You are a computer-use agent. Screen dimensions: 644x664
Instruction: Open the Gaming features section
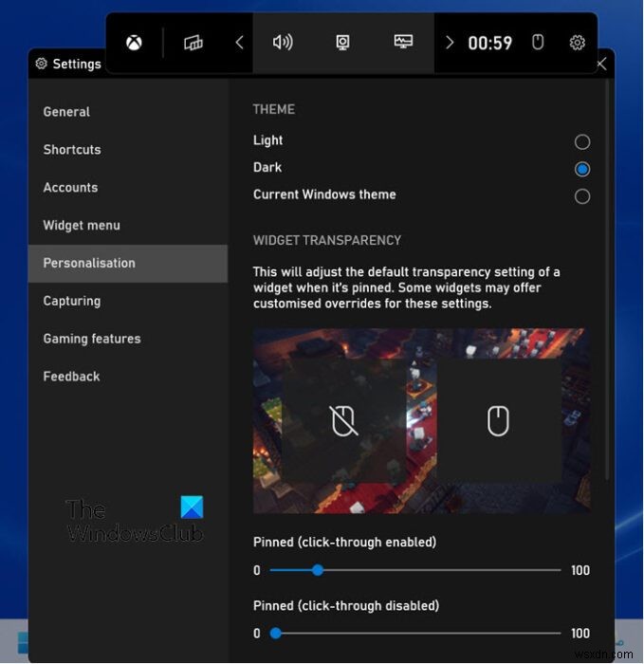(x=127, y=339)
